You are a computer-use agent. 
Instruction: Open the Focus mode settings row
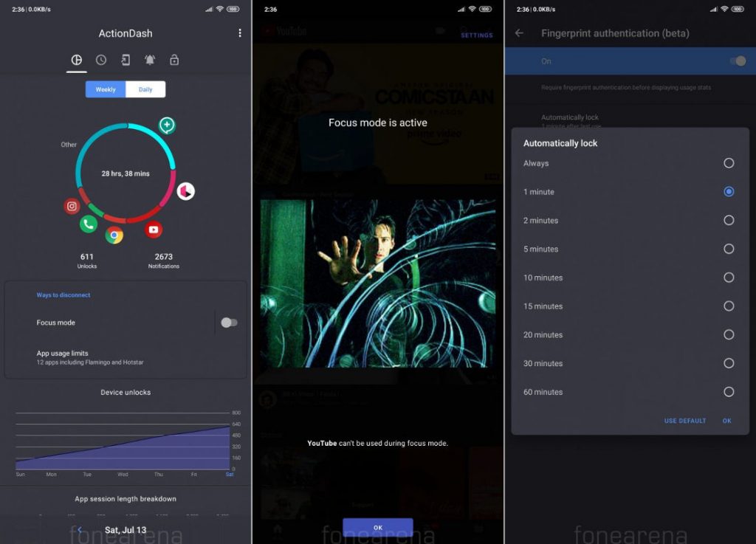tap(109, 323)
